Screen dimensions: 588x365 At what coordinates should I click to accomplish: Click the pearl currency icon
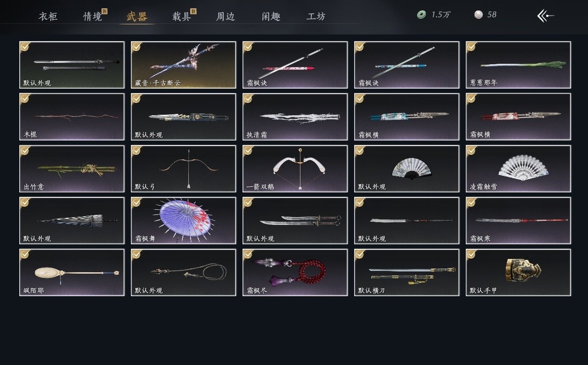coord(478,15)
